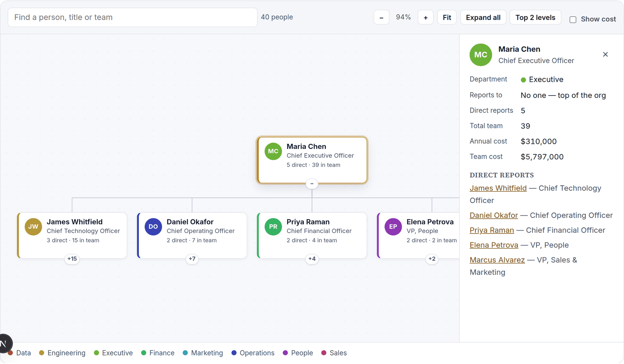624x364 pixels.
Task: Click the '$5,797,000' team cost value
Action: (x=542, y=157)
